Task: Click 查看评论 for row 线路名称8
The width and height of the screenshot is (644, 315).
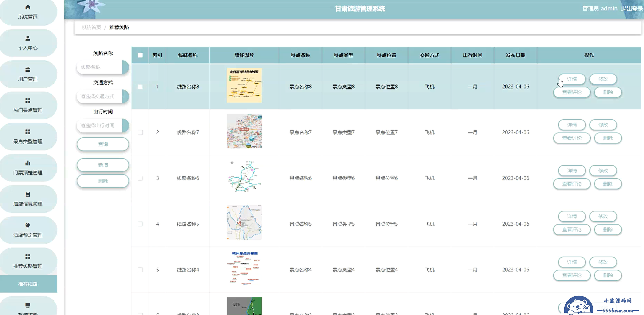Action: (572, 92)
